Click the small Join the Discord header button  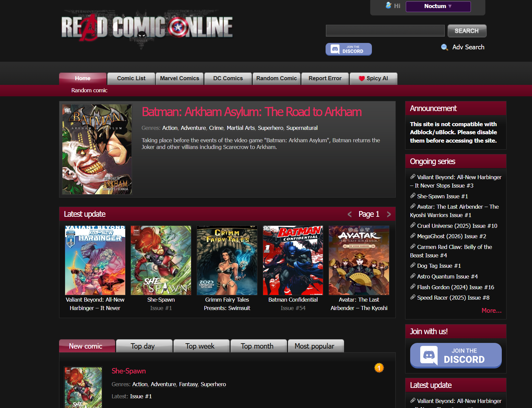pos(348,49)
